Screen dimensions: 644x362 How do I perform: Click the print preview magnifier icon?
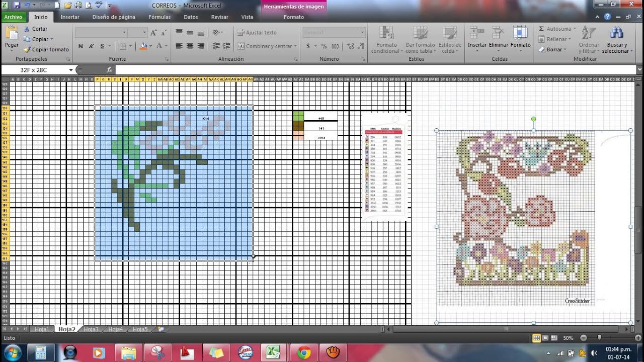[89, 6]
